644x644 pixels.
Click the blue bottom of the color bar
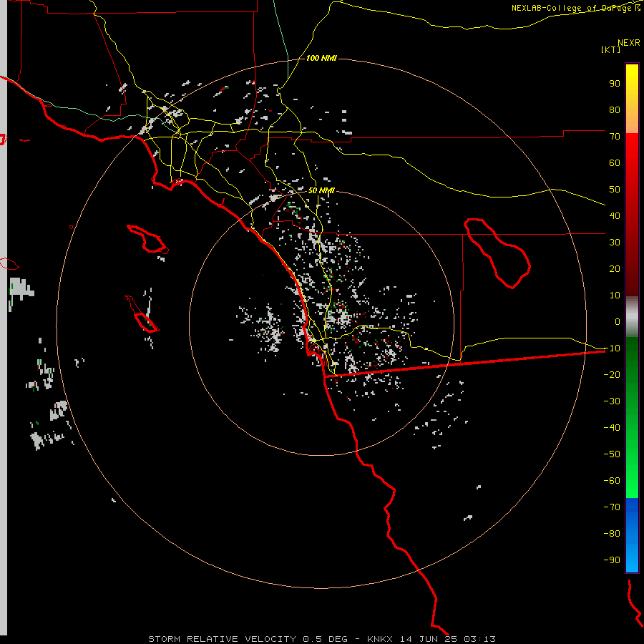632,535
